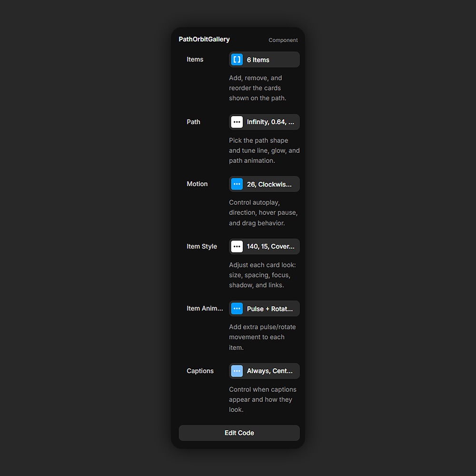
Task: Open the Item Style control showing 140, 15, Cover
Action: pyautogui.click(x=264, y=247)
